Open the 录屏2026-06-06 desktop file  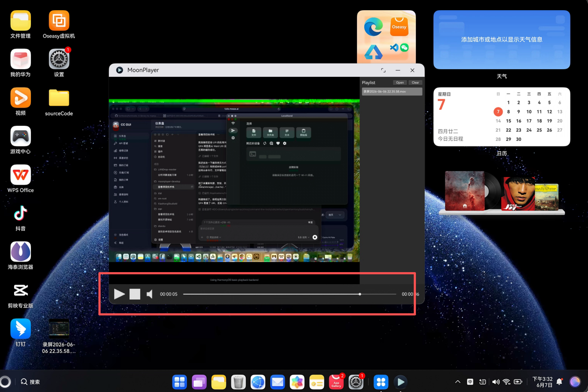[x=59, y=336]
